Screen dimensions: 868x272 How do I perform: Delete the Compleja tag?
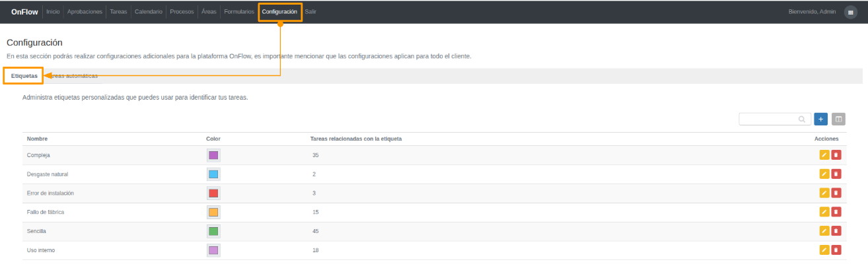pyautogui.click(x=836, y=155)
